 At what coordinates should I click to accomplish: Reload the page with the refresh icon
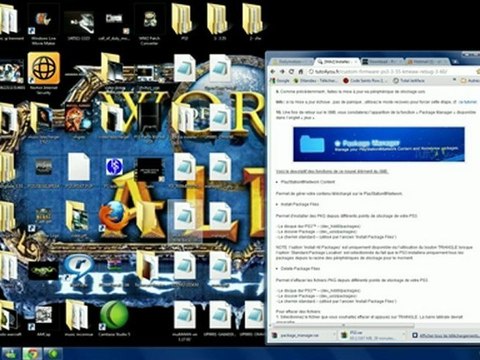click(x=291, y=71)
